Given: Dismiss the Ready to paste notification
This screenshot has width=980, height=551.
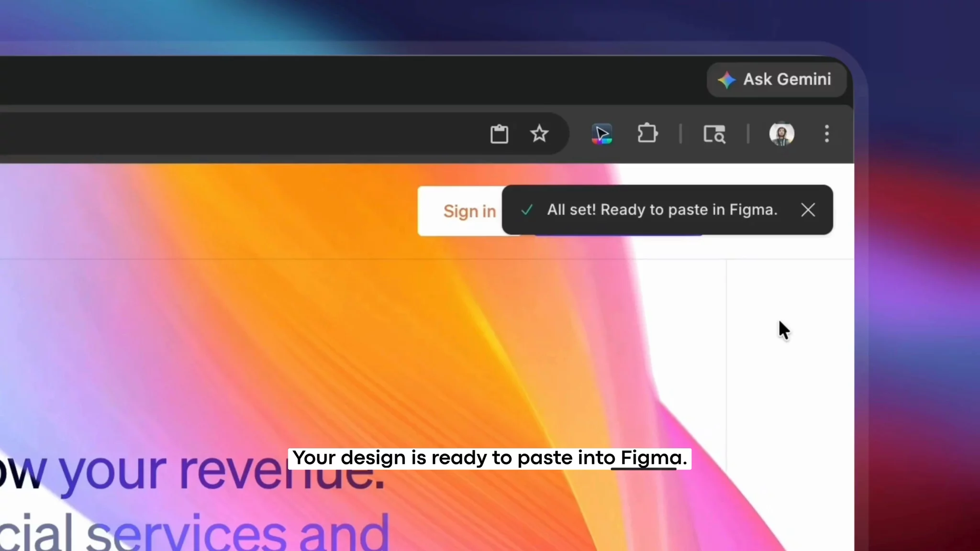Looking at the screenshot, I should pyautogui.click(x=808, y=210).
